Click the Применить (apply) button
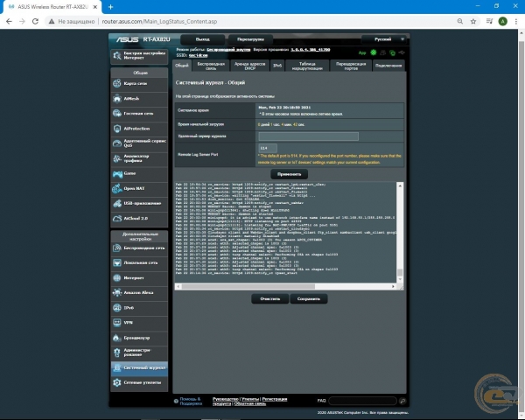Screen dimensions: 525x420 [x=289, y=174]
